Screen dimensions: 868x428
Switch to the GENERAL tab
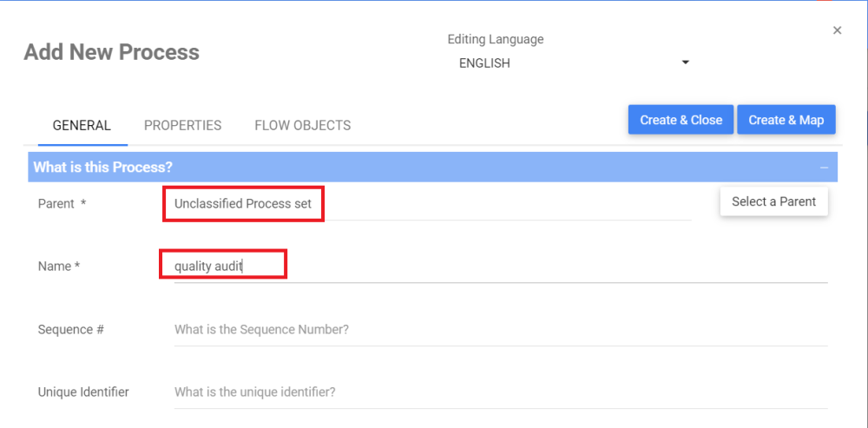point(82,125)
